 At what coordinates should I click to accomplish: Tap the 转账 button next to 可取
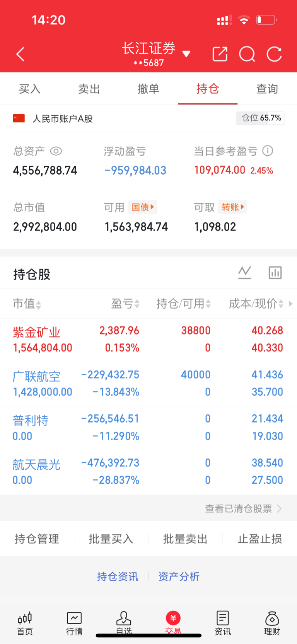(x=233, y=207)
